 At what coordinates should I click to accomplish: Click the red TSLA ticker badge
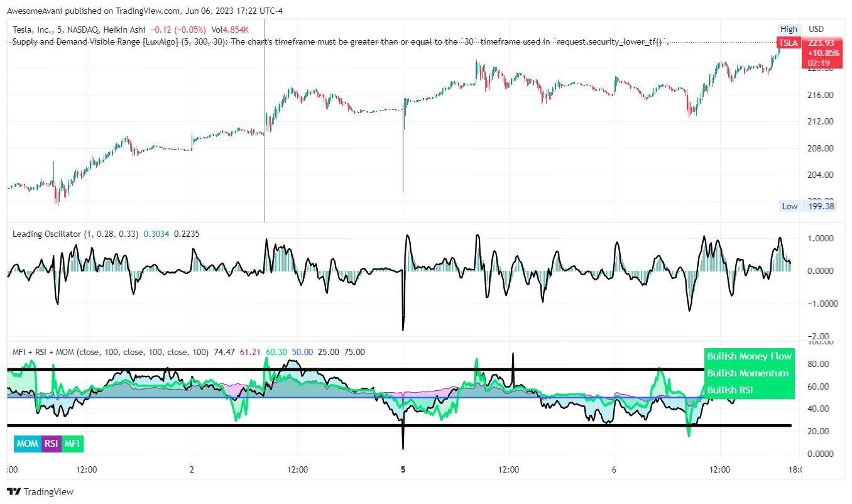tap(789, 43)
